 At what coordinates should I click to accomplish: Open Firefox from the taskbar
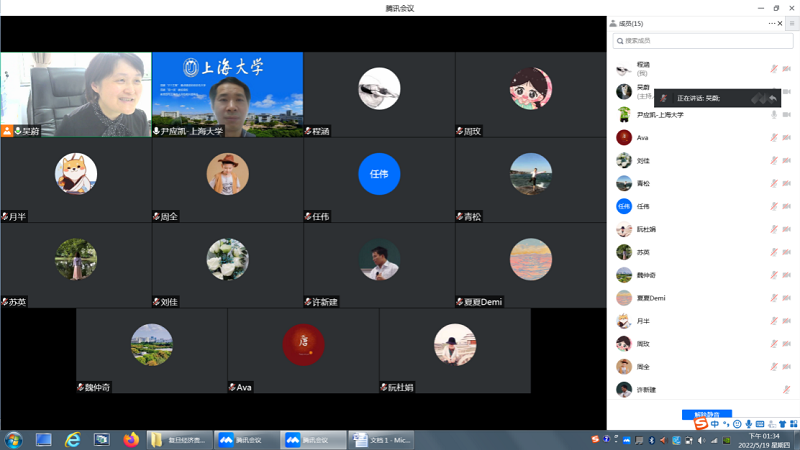(x=131, y=440)
